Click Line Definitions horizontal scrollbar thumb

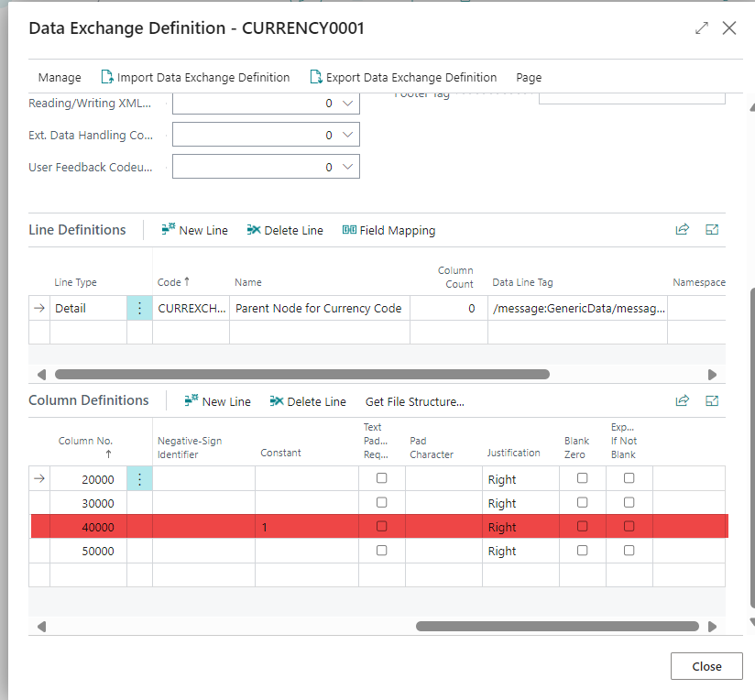[x=301, y=374]
